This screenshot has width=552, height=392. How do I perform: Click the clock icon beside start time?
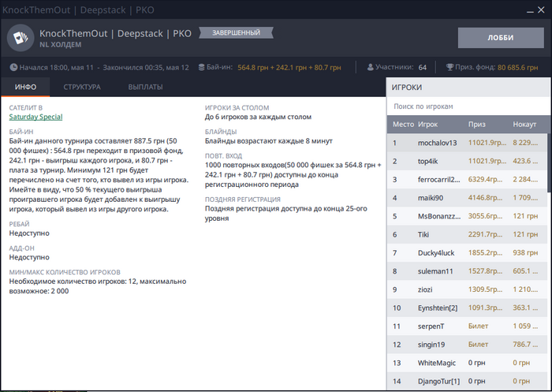point(13,67)
